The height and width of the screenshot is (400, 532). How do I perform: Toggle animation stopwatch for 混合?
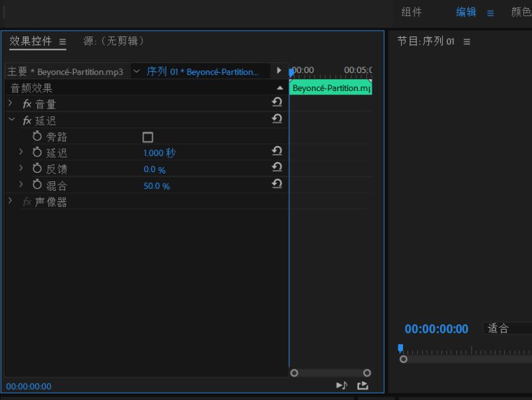[37, 185]
